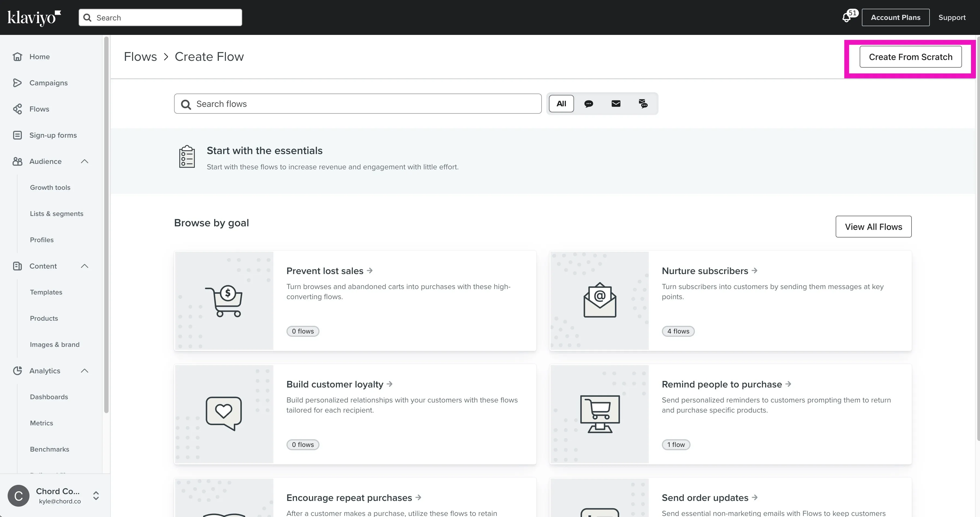Open Dashboards under Analytics
This screenshot has height=517, width=980.
49,397
